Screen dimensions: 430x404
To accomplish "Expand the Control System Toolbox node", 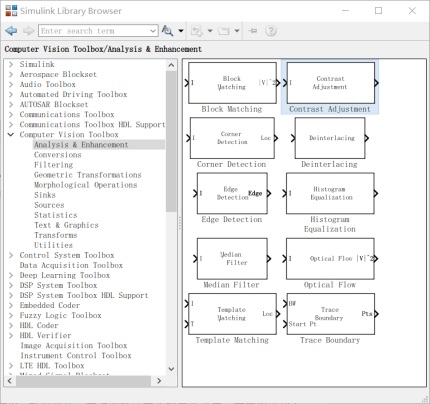I will point(11,255).
